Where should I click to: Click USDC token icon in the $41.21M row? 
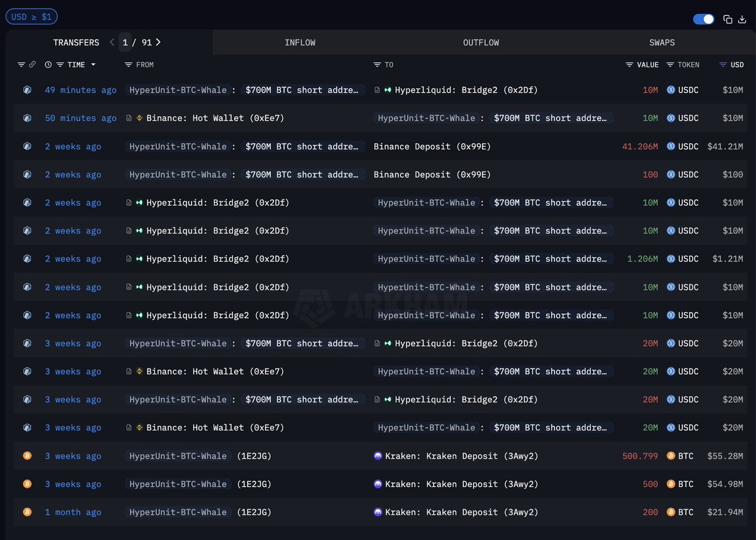[671, 147]
